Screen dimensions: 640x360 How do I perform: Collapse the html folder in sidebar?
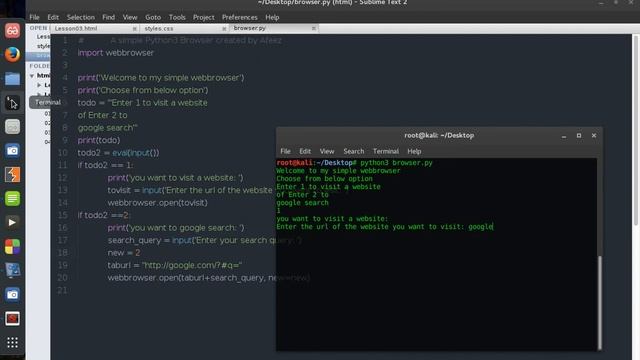click(32, 76)
